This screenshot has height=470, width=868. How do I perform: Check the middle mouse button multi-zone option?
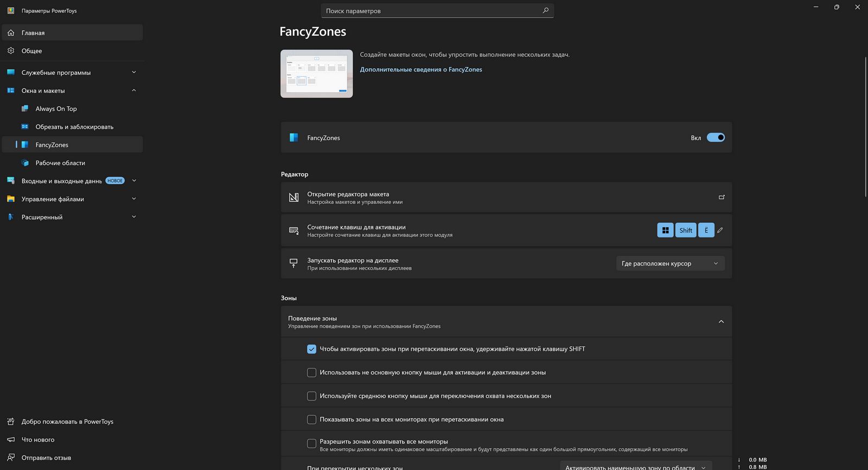click(x=311, y=396)
